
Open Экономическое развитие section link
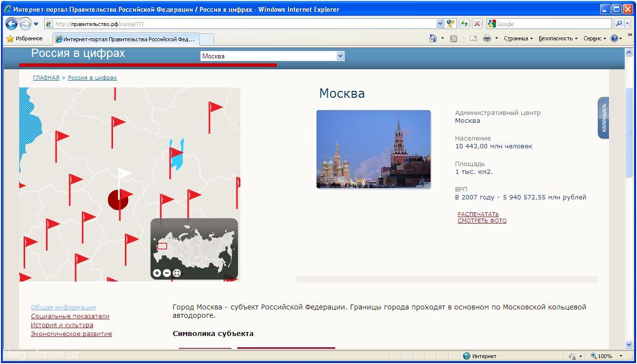pos(71,334)
